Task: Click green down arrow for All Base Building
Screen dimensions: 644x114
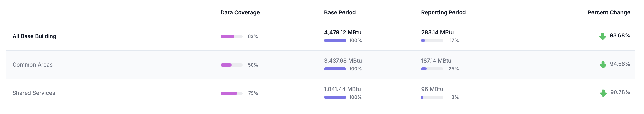Action: tap(602, 36)
